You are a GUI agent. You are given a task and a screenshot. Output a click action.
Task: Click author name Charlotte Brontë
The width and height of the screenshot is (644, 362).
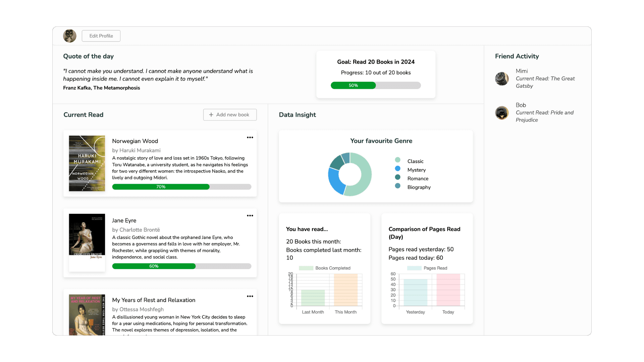point(140,230)
